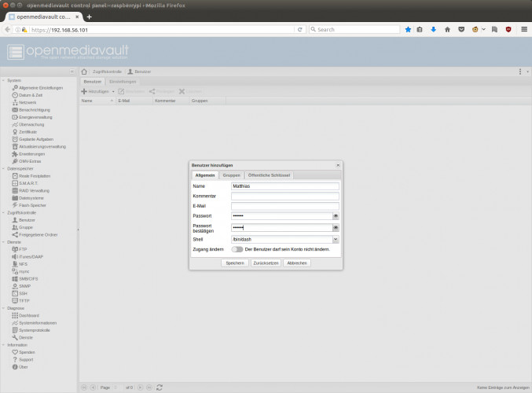Open Firefox hamburger menu

pos(524,30)
